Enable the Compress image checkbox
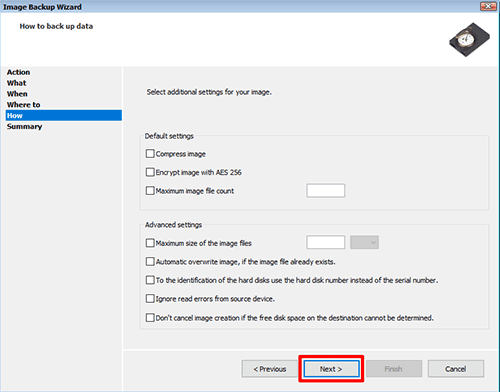The width and height of the screenshot is (500, 392). click(150, 154)
